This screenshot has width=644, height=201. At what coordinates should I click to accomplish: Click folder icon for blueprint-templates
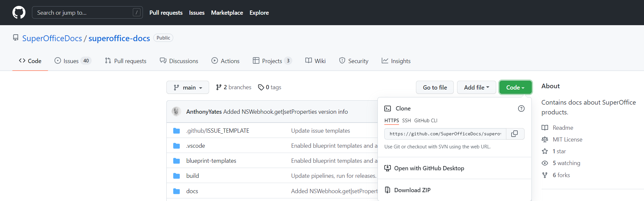(x=176, y=161)
